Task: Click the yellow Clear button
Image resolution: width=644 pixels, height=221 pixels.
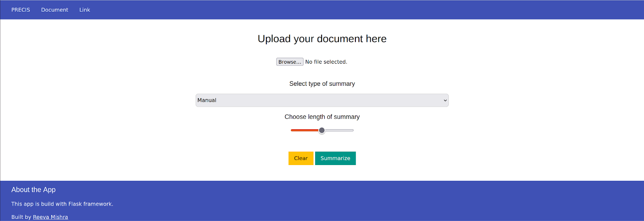Action: point(301,158)
